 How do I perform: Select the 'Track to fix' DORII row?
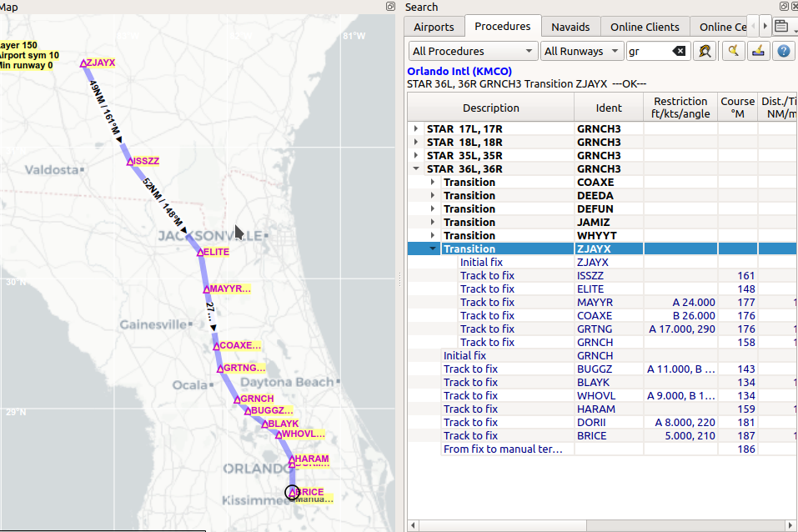[x=601, y=422]
